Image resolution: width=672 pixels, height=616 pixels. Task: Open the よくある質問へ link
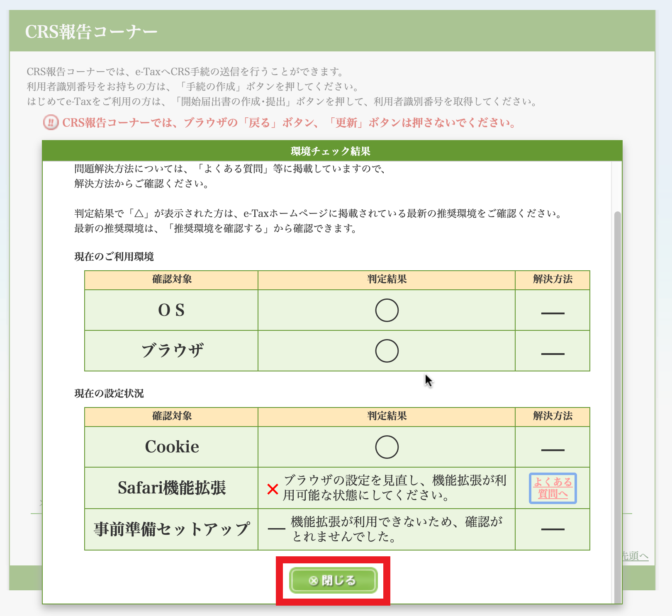[x=553, y=488]
